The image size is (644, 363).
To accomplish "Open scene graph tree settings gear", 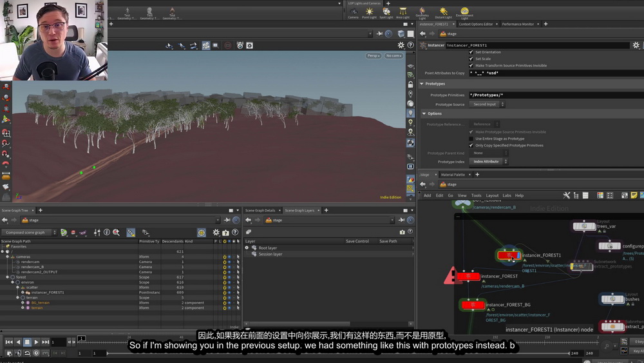I will 216,232.
